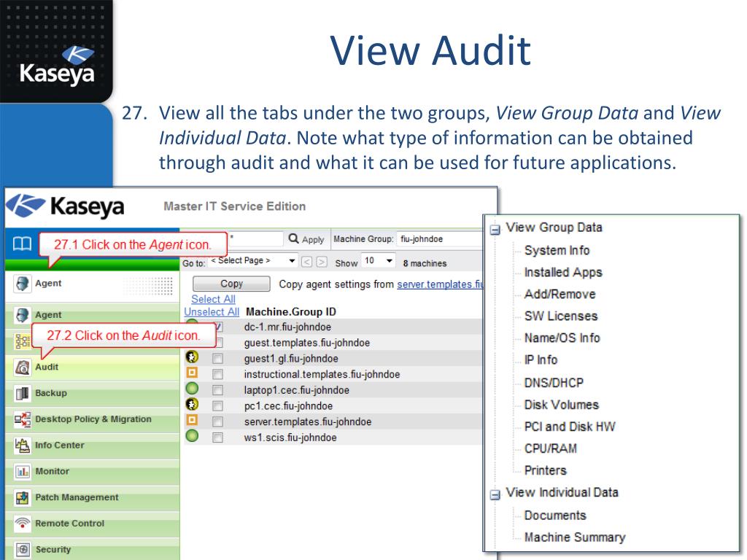Viewport: 747px width, 560px height.
Task: Check the box for guest1.gl.fiu-johndoe
Action: (217, 359)
